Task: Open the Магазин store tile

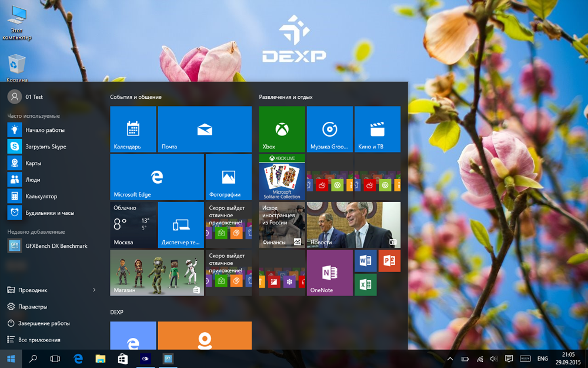Action: (157, 273)
